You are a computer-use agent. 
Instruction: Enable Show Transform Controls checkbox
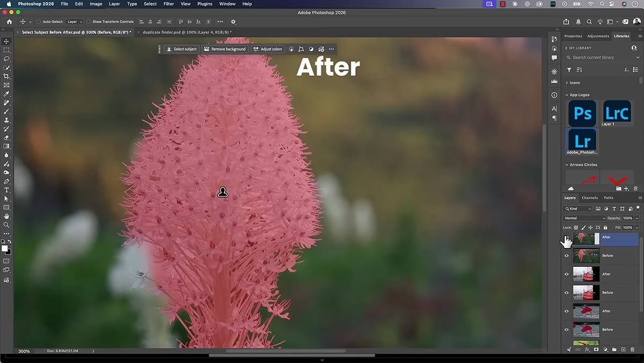[89, 22]
